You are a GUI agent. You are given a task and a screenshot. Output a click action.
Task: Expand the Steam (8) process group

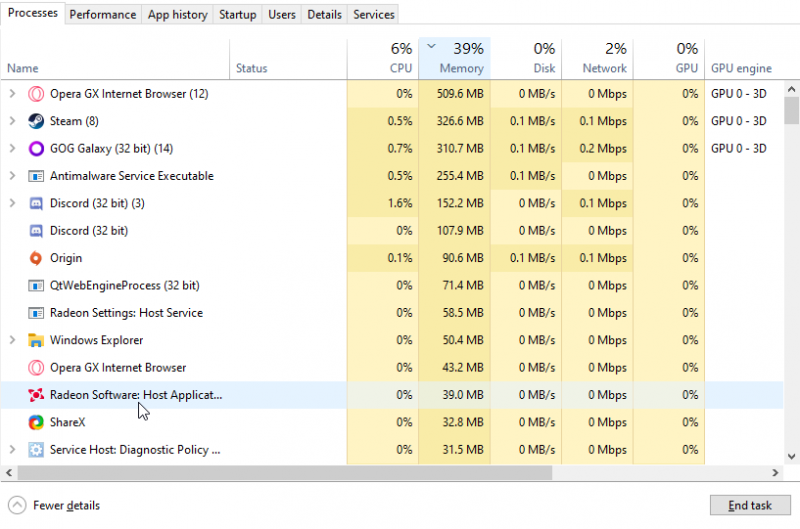(12, 121)
